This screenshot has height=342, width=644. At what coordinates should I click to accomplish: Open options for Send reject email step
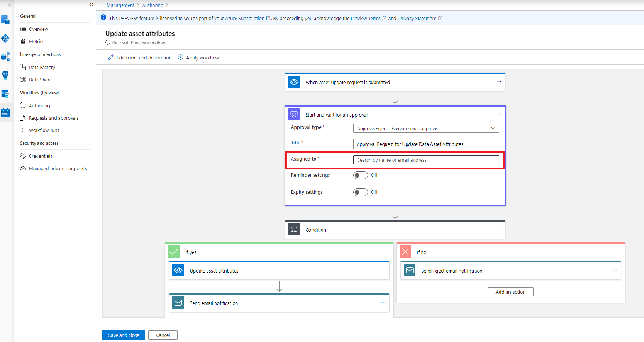pos(614,270)
